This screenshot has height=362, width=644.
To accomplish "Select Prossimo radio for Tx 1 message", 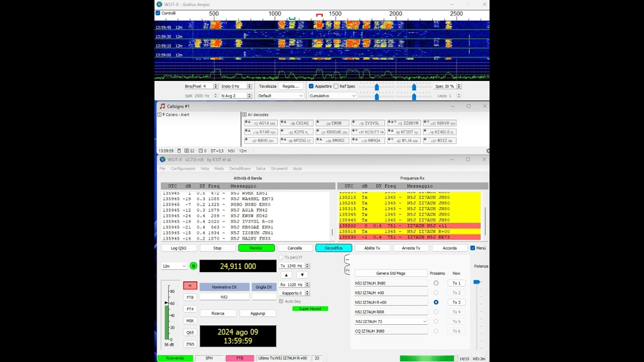I will click(x=436, y=283).
